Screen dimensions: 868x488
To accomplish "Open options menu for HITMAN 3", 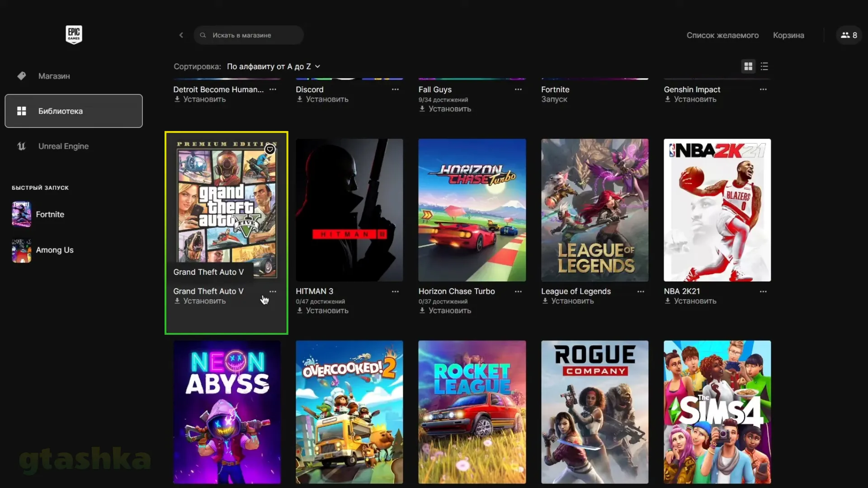I will 395,291.
